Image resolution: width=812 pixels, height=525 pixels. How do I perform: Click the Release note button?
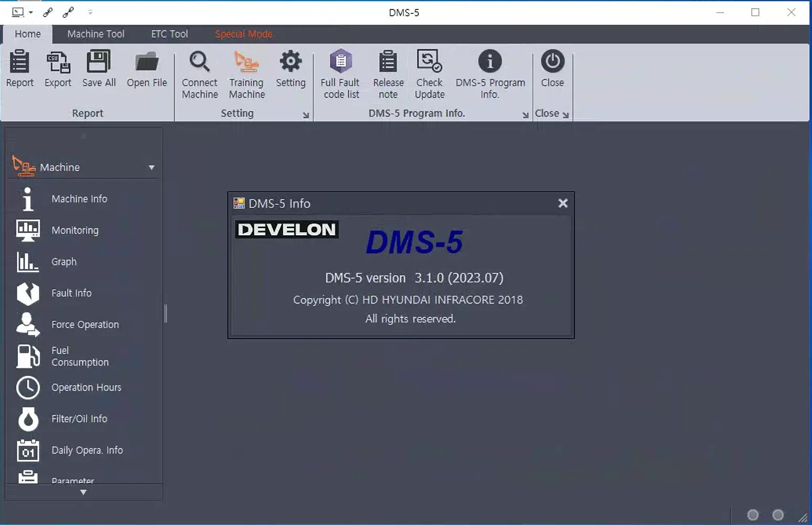388,73
